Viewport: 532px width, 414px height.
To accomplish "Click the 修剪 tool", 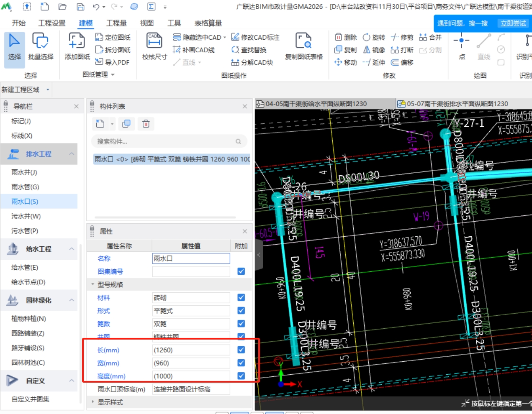I will tap(402, 37).
